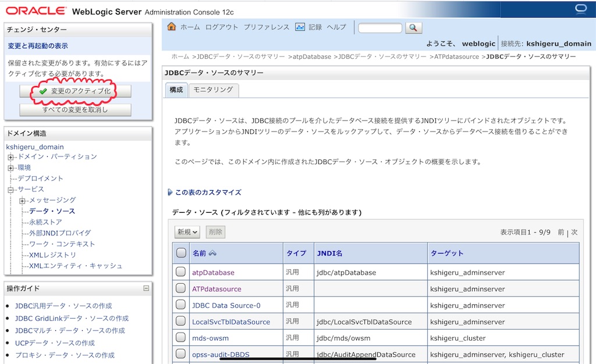
Task: Click green checkmark on 変更のアクティブ化
Action: click(x=43, y=91)
